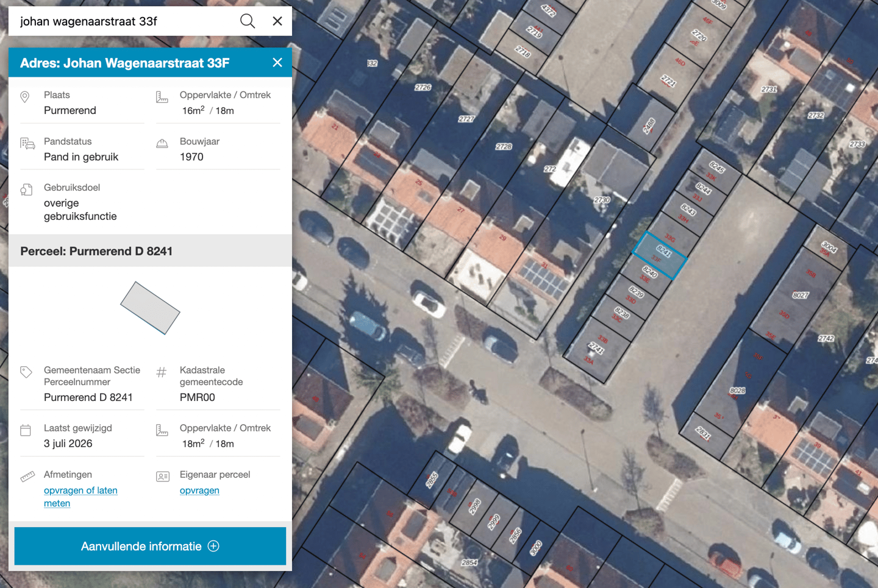Select parcel 8027 on the map
Screen dimensions: 878x588
tap(800, 296)
